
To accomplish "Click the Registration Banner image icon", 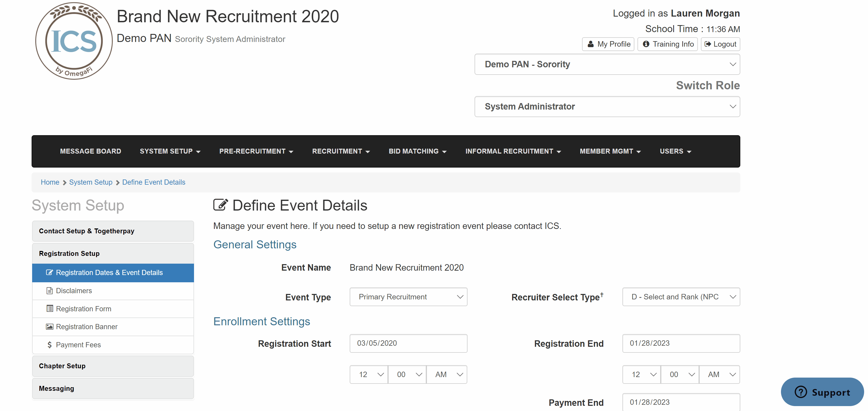I will click(x=49, y=327).
